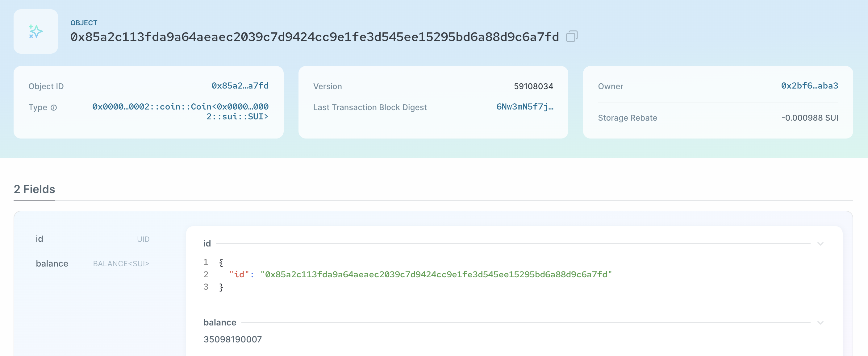868x356 pixels.
Task: Click the Storage Rebate amount
Action: coord(809,118)
